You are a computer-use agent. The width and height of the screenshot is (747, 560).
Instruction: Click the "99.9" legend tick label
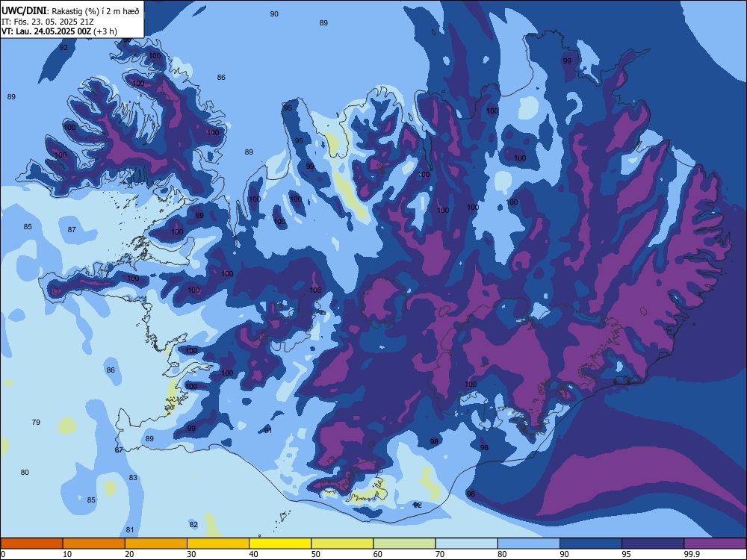click(692, 554)
